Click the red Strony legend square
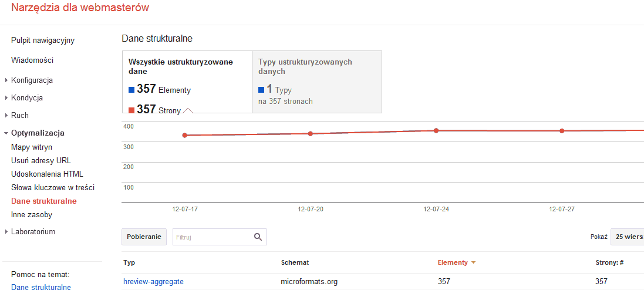 tap(132, 110)
